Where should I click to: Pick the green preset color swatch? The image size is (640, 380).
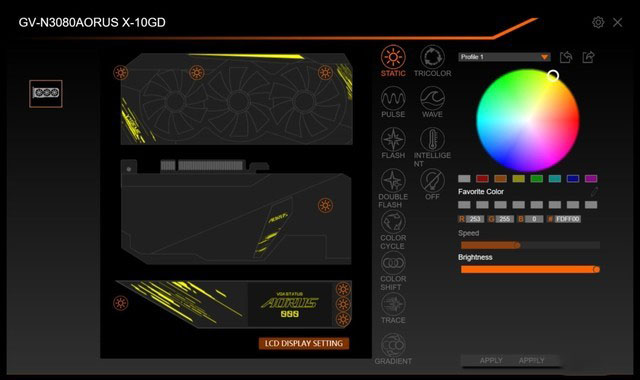coord(536,178)
